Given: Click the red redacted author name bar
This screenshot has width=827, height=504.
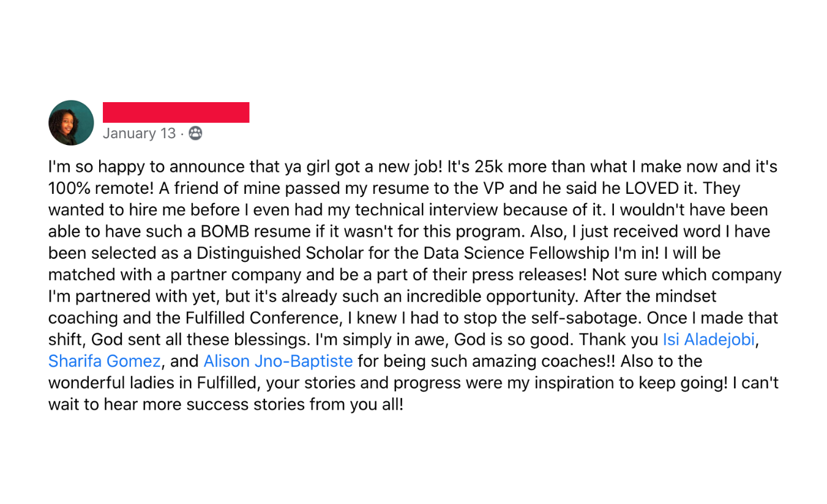Looking at the screenshot, I should click(176, 113).
